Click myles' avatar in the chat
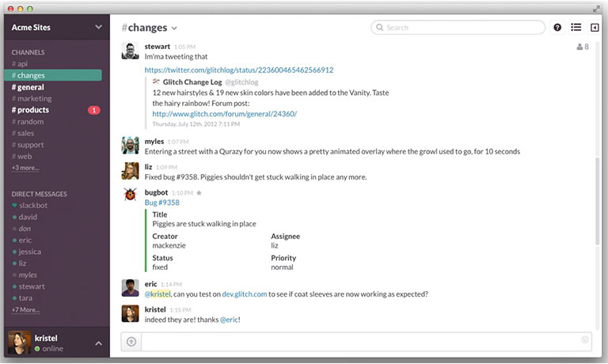Screen dimensions: 608x364 pyautogui.click(x=130, y=146)
